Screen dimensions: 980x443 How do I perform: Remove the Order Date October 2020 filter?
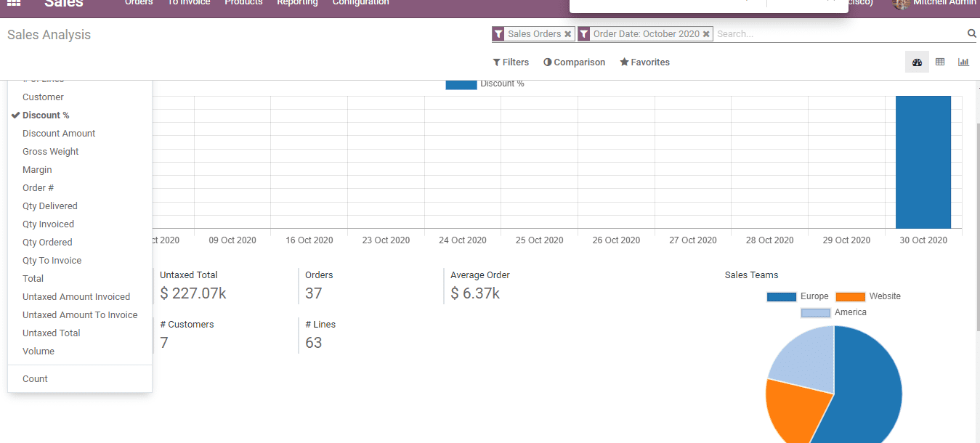pos(706,33)
